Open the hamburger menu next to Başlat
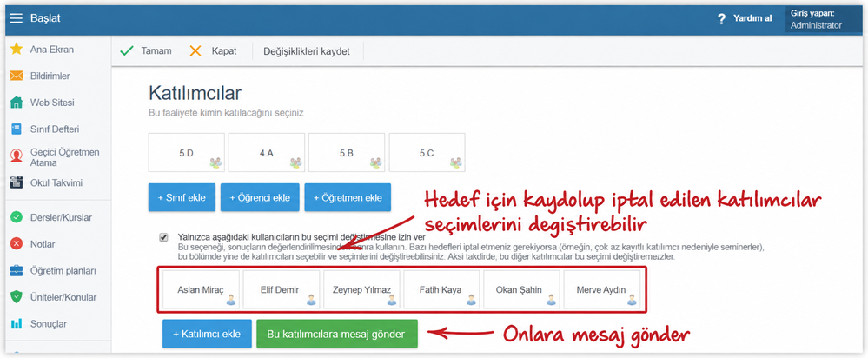 coord(17,18)
